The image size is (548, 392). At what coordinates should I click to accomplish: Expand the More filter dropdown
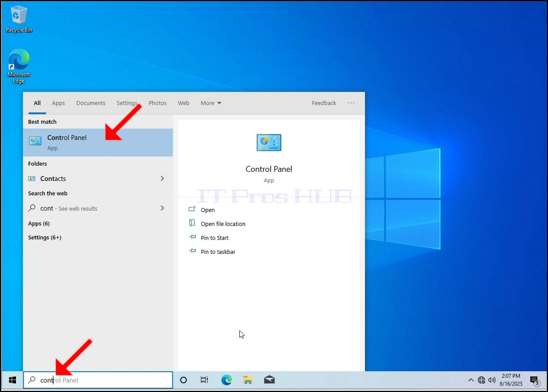(211, 103)
